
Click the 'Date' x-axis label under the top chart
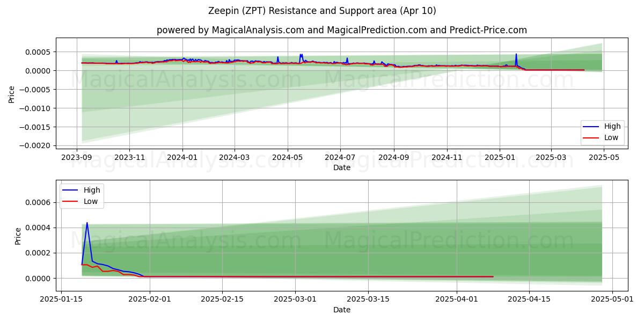[x=342, y=167]
